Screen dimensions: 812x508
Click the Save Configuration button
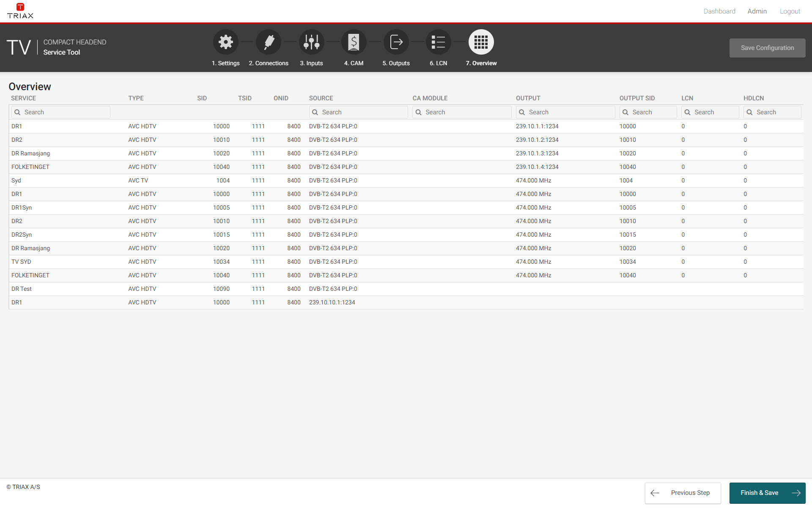(x=767, y=48)
